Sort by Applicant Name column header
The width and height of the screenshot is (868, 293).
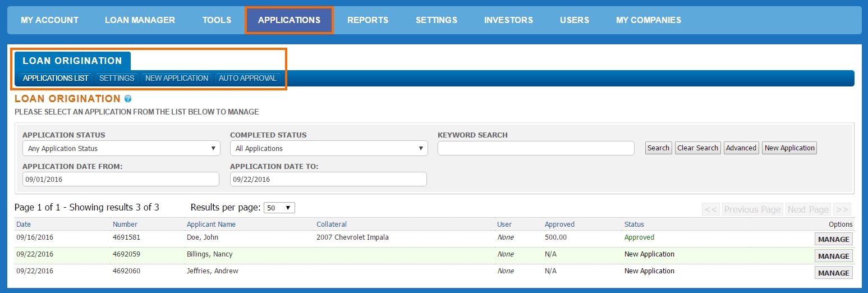(x=211, y=225)
